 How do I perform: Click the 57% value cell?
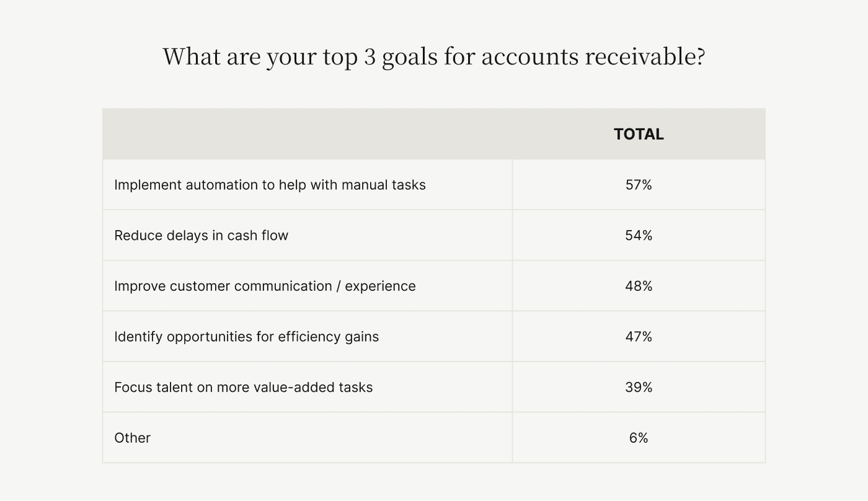click(639, 185)
